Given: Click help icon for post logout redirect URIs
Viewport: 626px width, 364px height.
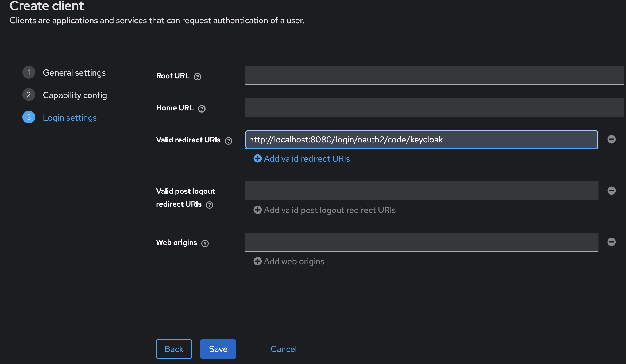Looking at the screenshot, I should [x=209, y=205].
